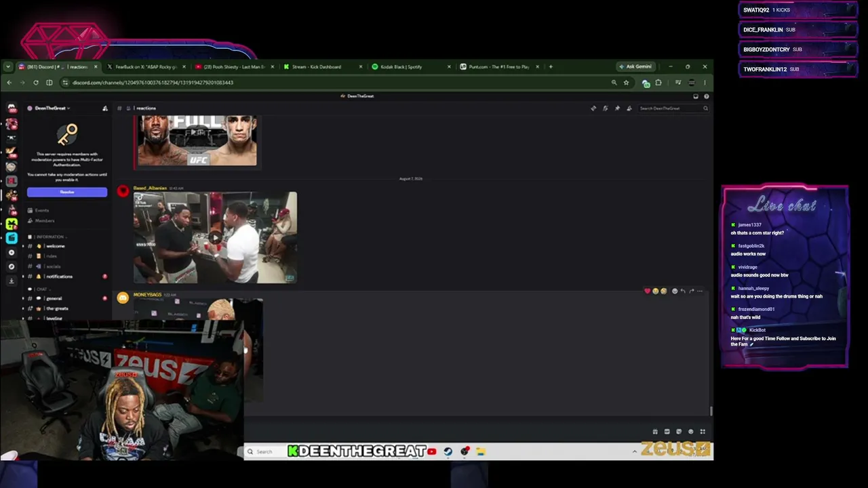Open File Explorer from the taskbar
This screenshot has width=868, height=488.
tap(481, 451)
